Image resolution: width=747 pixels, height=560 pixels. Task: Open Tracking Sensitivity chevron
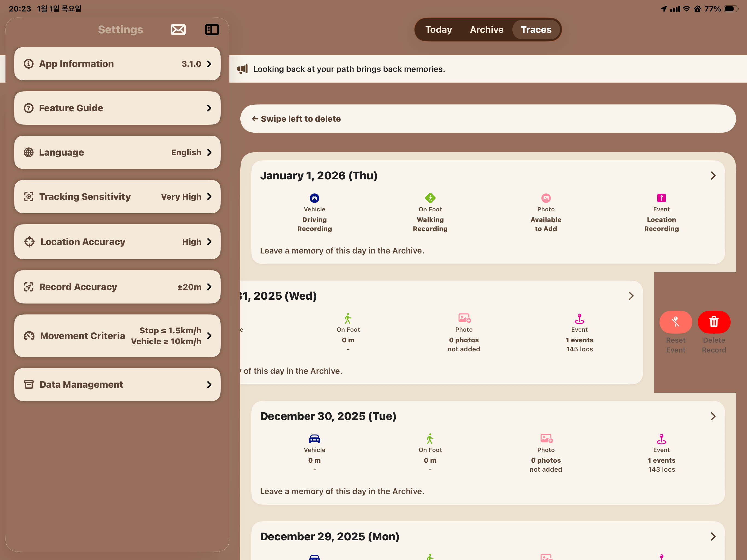[209, 197]
